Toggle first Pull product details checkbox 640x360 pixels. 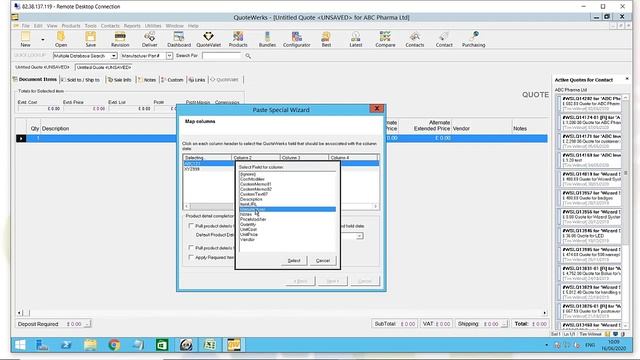coord(191,226)
